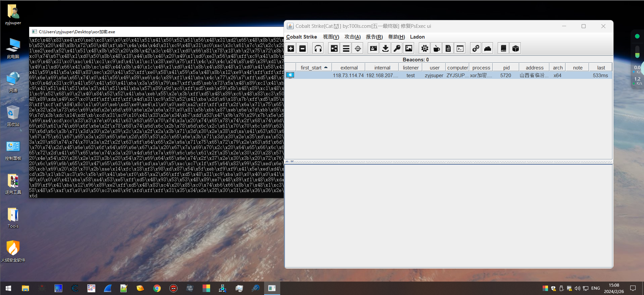The width and height of the screenshot is (644, 295).
Task: Open the Windows Start menu
Action: pos(8,288)
